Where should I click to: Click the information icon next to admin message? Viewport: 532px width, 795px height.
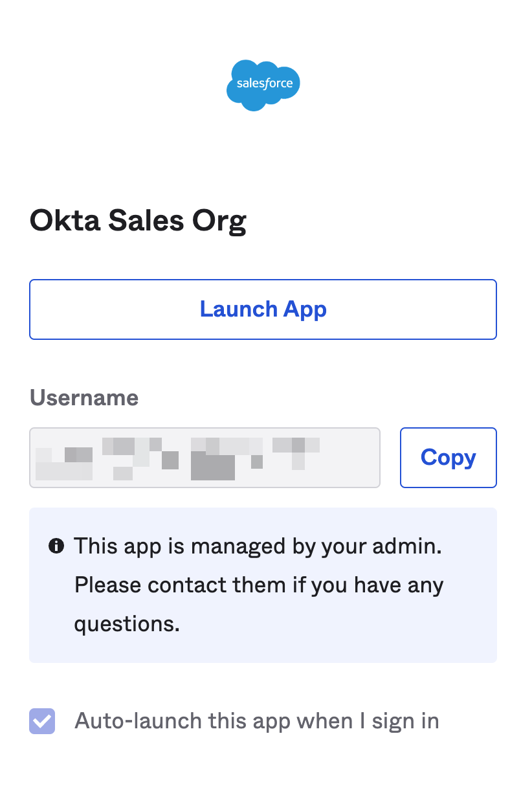tap(56, 545)
